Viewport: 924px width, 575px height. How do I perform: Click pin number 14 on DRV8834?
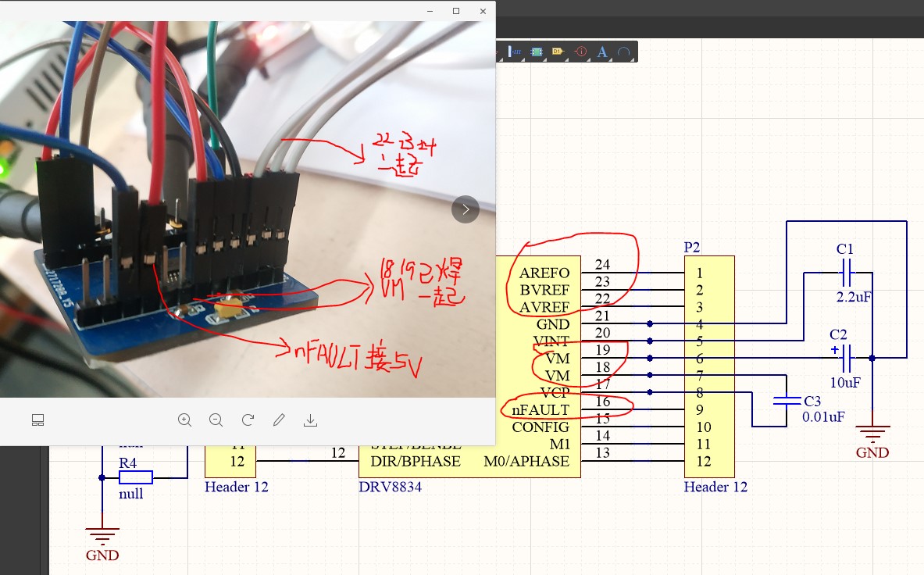tap(602, 435)
